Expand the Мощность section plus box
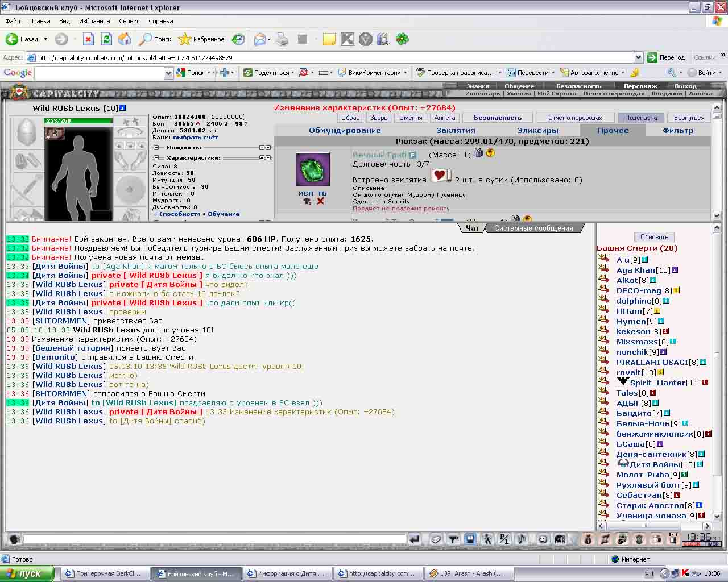The height and width of the screenshot is (582, 728). click(x=156, y=147)
